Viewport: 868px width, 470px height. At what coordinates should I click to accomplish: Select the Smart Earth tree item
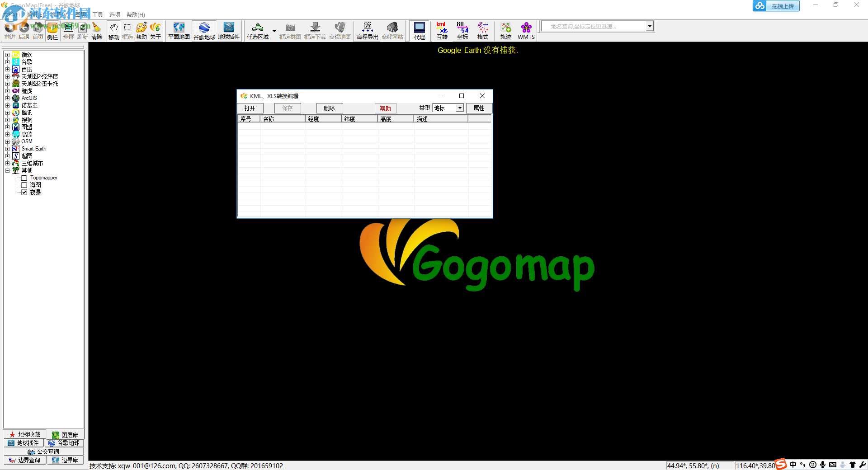(34, 149)
